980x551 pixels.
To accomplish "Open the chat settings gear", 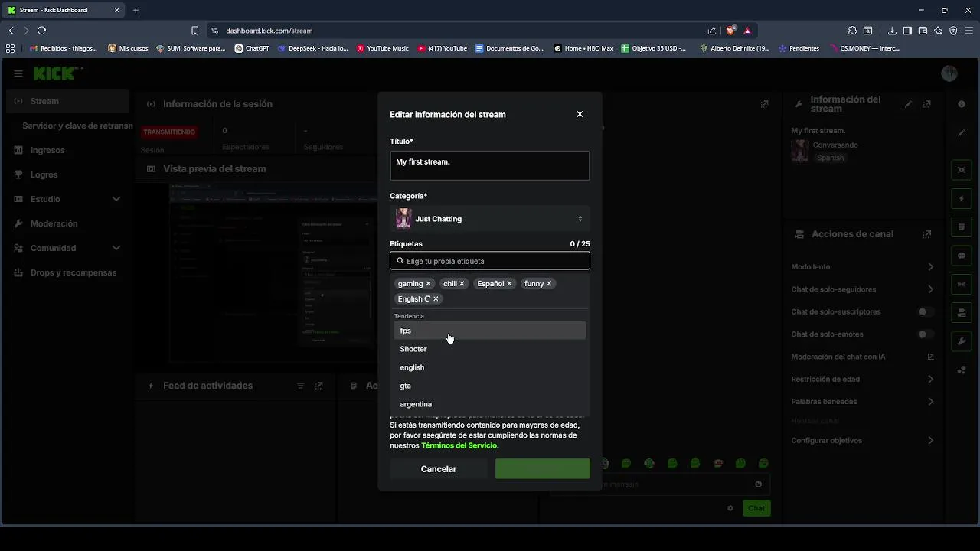I will pyautogui.click(x=730, y=508).
